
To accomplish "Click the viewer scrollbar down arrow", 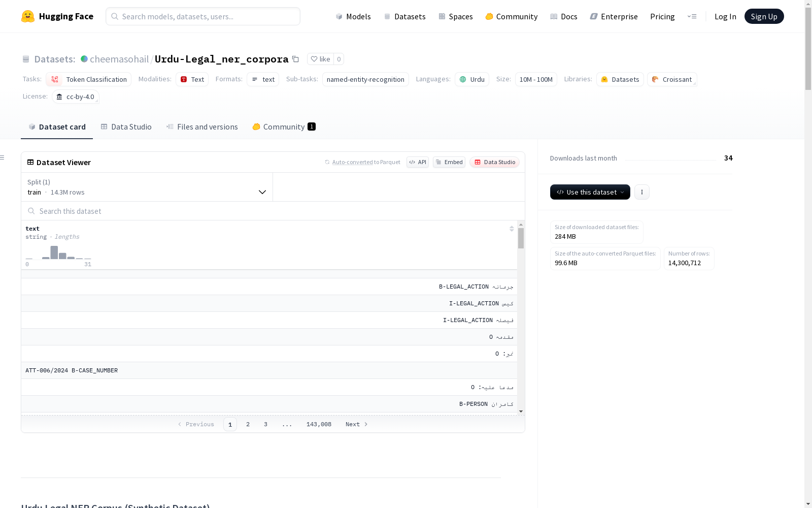I will pyautogui.click(x=521, y=411).
